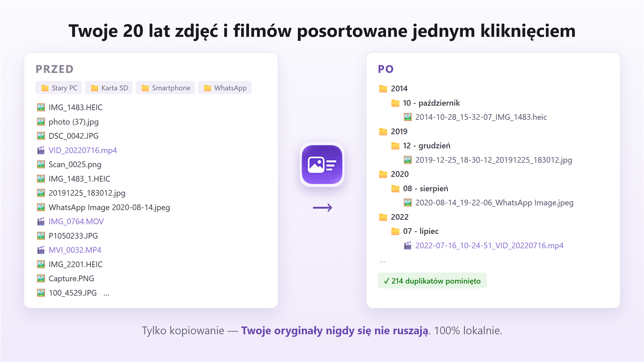Screen dimensions: 644x362
Task: Click the folder icon of 08 - sierpień
Action: tap(395, 189)
